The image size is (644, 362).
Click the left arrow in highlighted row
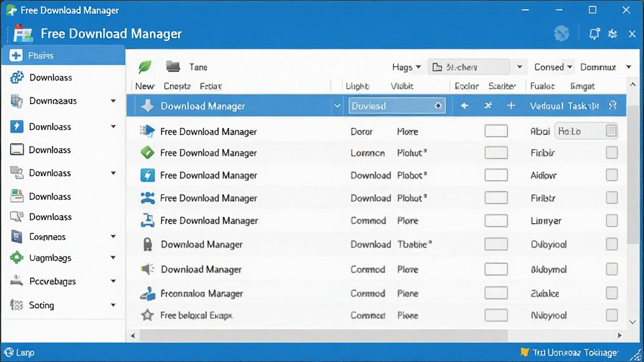tap(464, 106)
